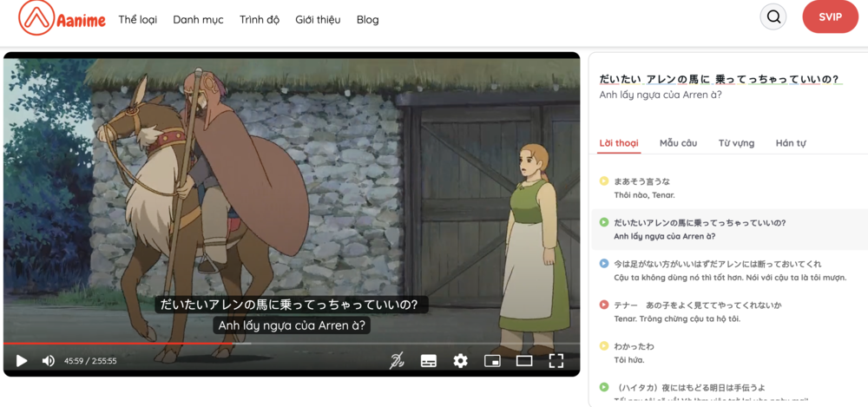868x407 pixels.
Task: Toggle the subtitles captions button
Action: point(428,361)
